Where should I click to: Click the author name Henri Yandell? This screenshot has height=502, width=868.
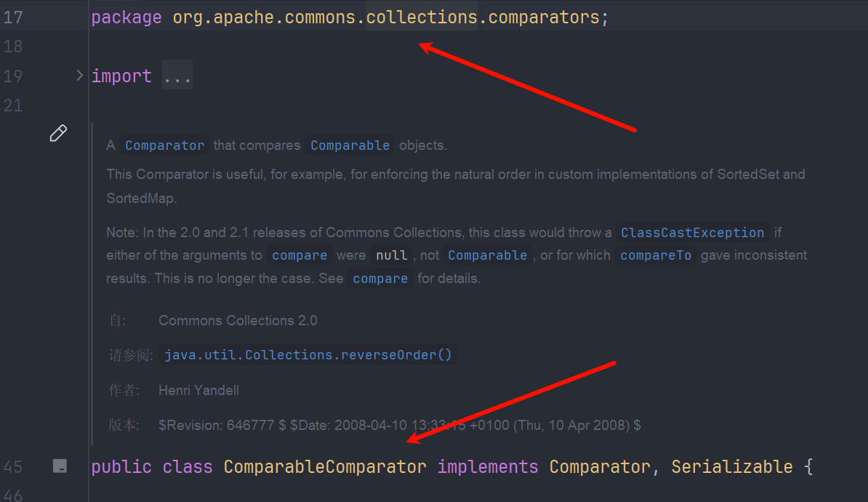[198, 390]
